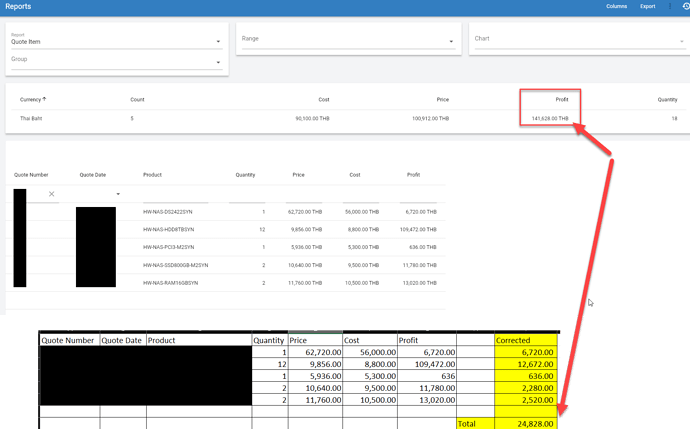Select the Quantity filter input field
690x429 pixels.
(247, 194)
